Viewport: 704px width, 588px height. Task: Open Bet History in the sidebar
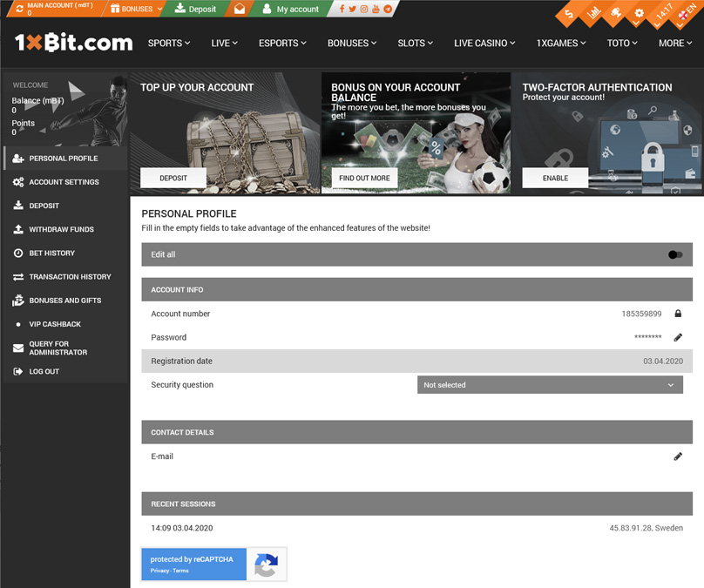pyautogui.click(x=65, y=253)
